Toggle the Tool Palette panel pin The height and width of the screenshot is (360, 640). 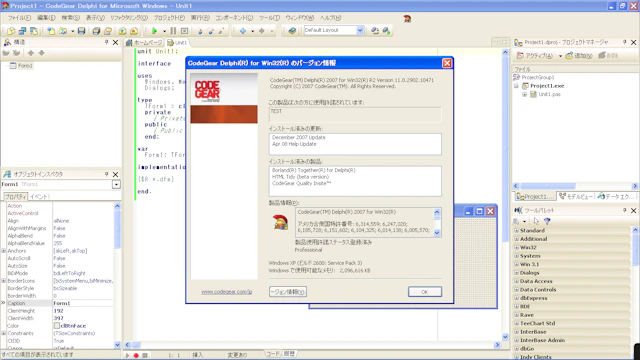[624, 210]
